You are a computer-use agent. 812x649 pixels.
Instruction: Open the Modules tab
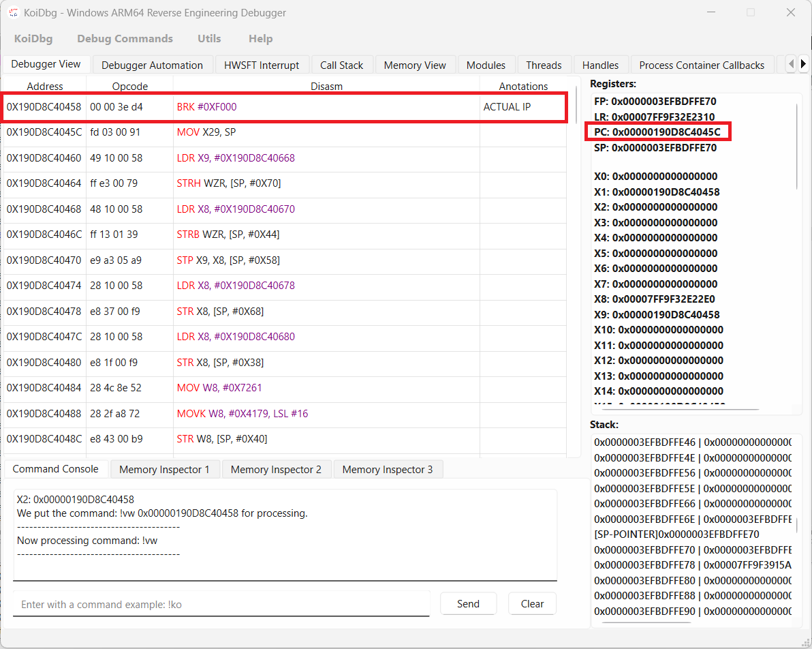486,65
